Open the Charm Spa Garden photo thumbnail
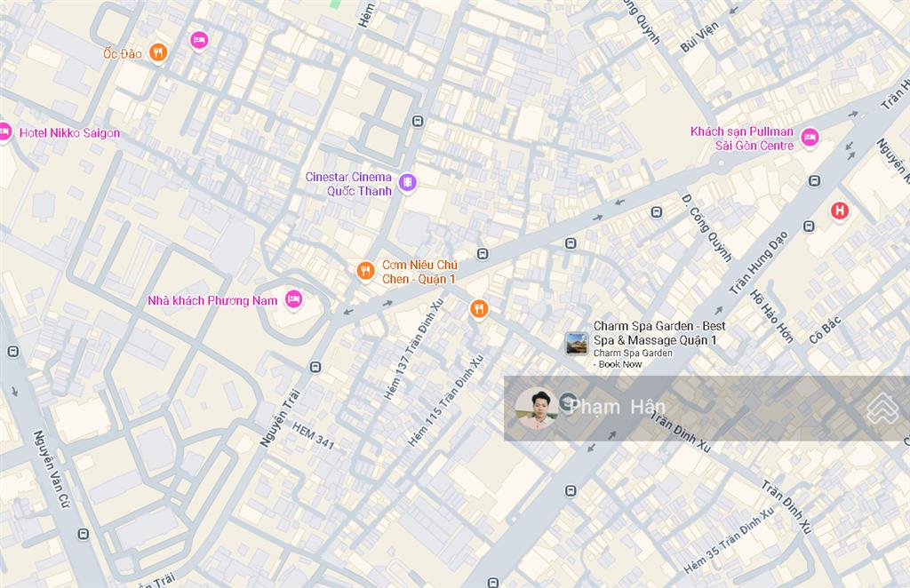Image resolution: width=910 pixels, height=588 pixels. point(577,343)
